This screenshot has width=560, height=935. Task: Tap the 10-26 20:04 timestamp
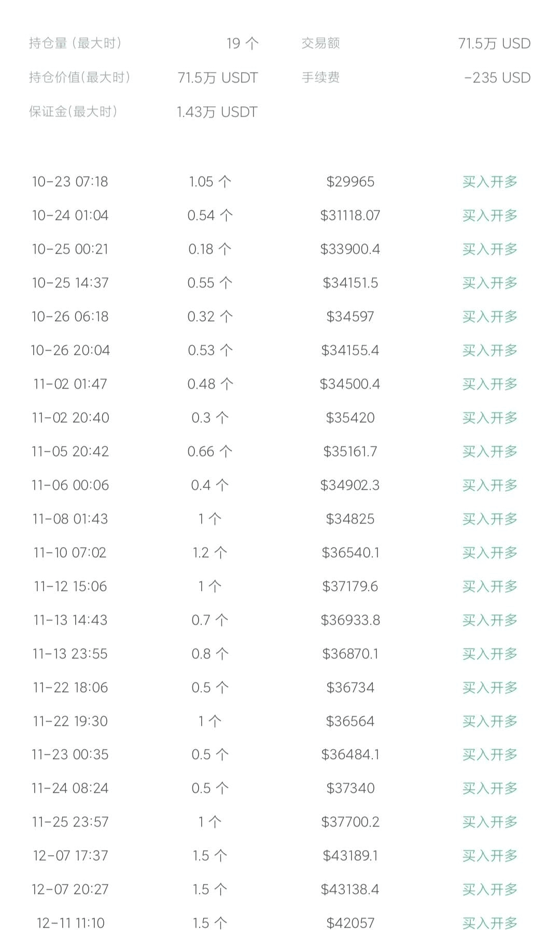tap(70, 350)
